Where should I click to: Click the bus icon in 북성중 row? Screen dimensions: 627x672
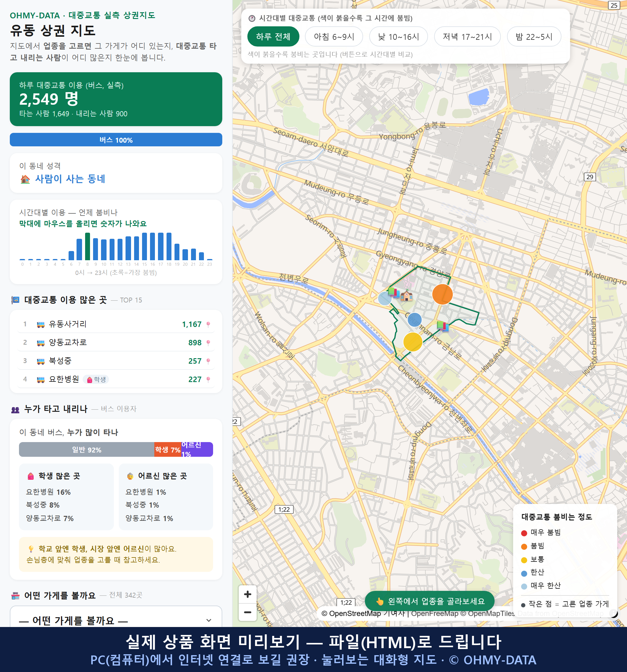pyautogui.click(x=40, y=361)
